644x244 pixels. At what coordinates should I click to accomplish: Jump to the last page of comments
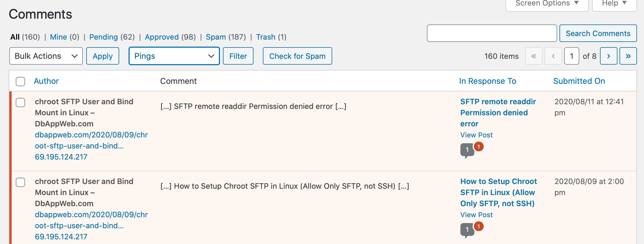628,56
